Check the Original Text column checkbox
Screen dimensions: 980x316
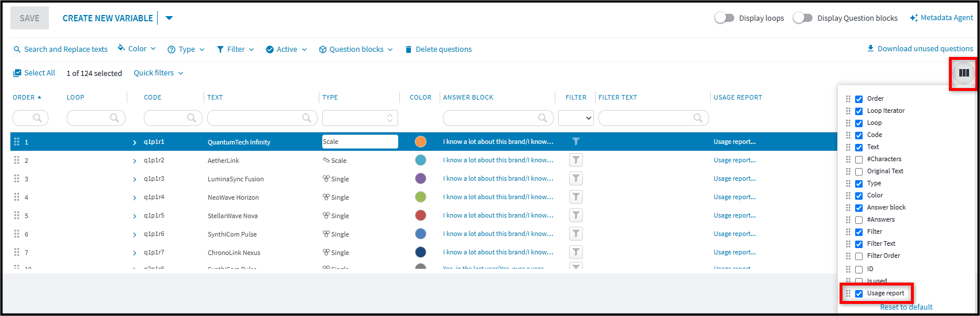[859, 172]
